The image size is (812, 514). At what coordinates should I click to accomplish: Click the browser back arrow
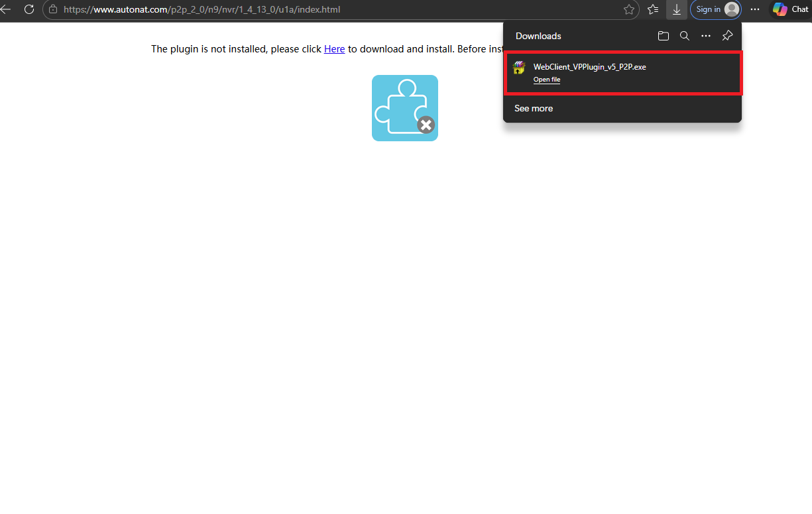coord(8,9)
